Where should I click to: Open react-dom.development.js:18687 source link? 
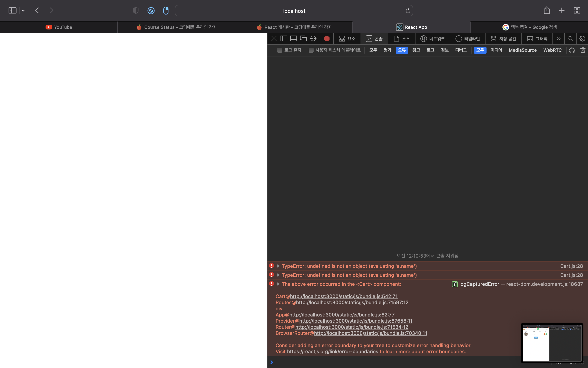(545, 284)
